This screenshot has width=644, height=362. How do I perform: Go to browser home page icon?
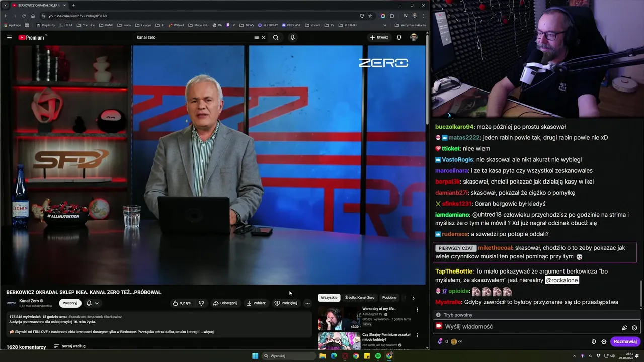pyautogui.click(x=33, y=16)
